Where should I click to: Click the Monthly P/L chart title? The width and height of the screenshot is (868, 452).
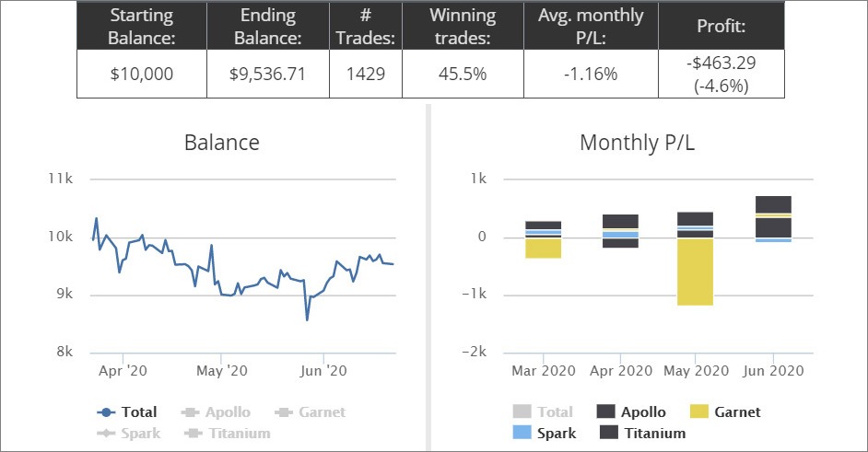pos(637,143)
